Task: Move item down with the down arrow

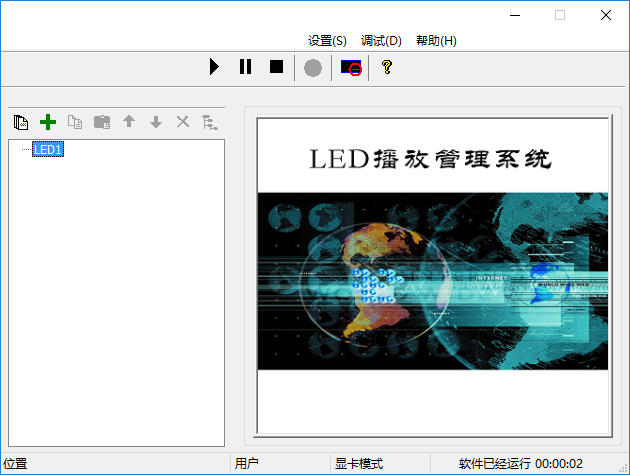Action: click(x=156, y=122)
